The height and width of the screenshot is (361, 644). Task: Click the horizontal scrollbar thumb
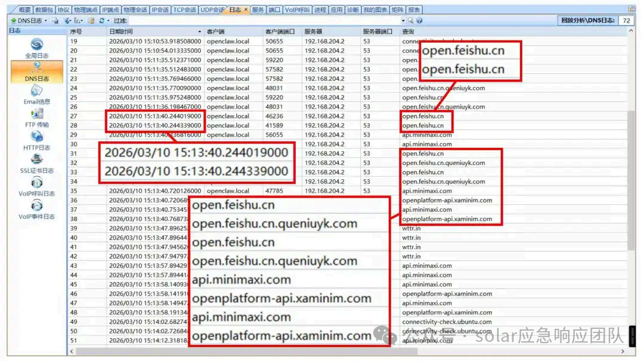247,351
